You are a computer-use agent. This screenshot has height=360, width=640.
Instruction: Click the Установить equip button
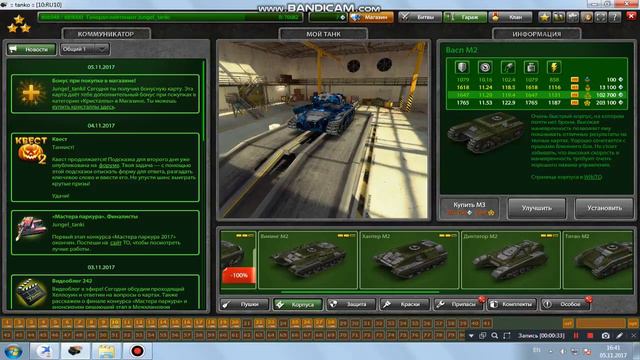pyautogui.click(x=604, y=208)
